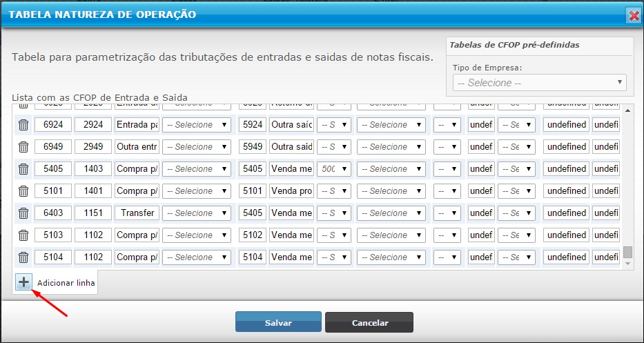Delete the row 6403 / 1151
Image resolution: width=644 pixels, height=343 pixels.
click(x=23, y=213)
